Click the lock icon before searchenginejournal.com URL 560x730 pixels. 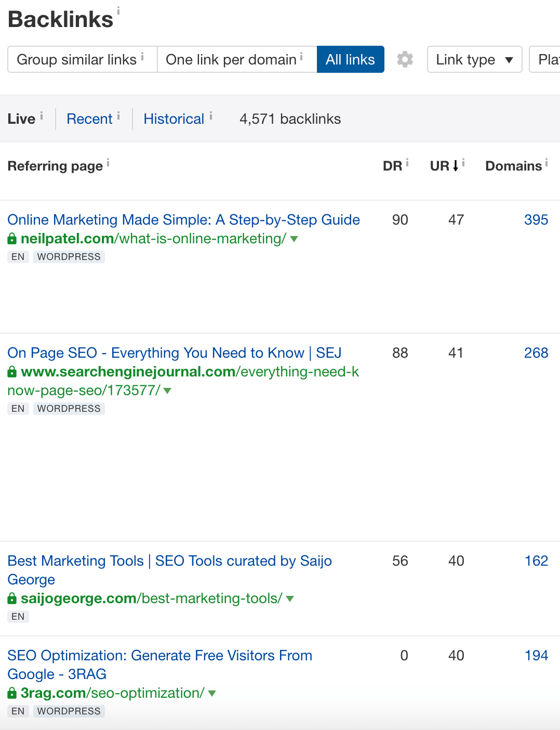[x=12, y=372]
